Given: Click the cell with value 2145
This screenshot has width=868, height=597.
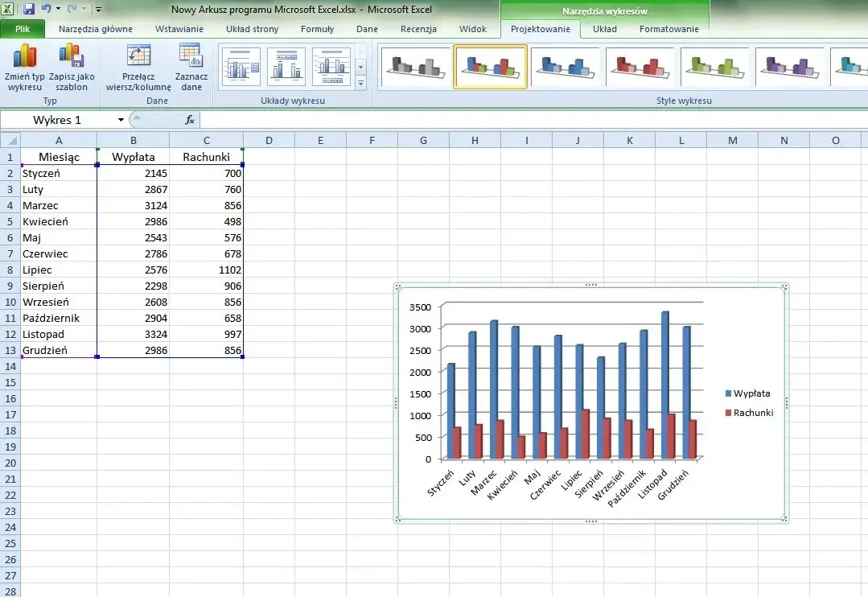Looking at the screenshot, I should coord(134,173).
